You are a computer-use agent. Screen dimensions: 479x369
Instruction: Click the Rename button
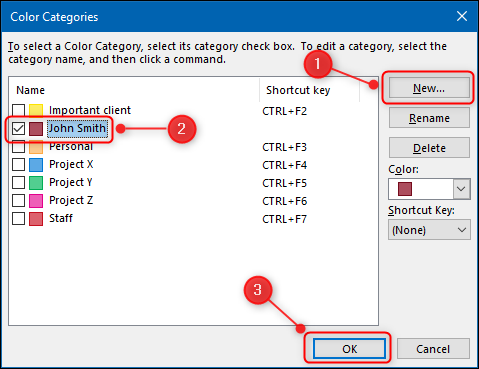point(429,118)
